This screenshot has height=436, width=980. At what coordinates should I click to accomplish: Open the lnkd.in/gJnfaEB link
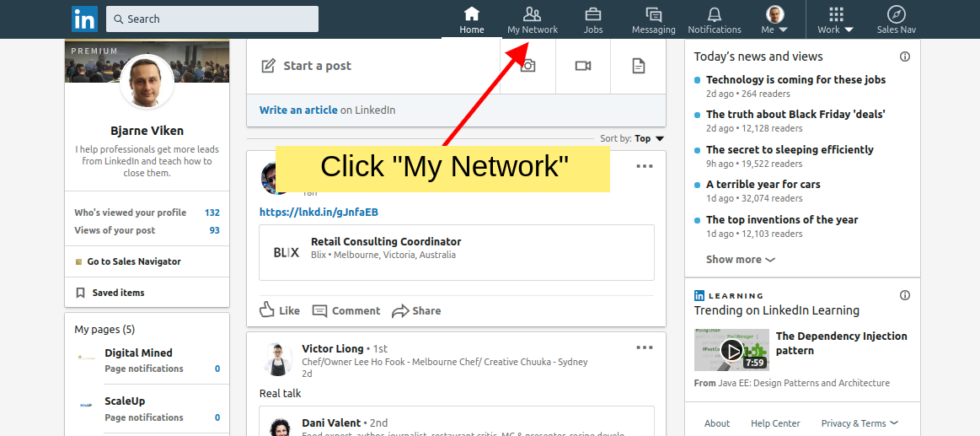click(319, 212)
